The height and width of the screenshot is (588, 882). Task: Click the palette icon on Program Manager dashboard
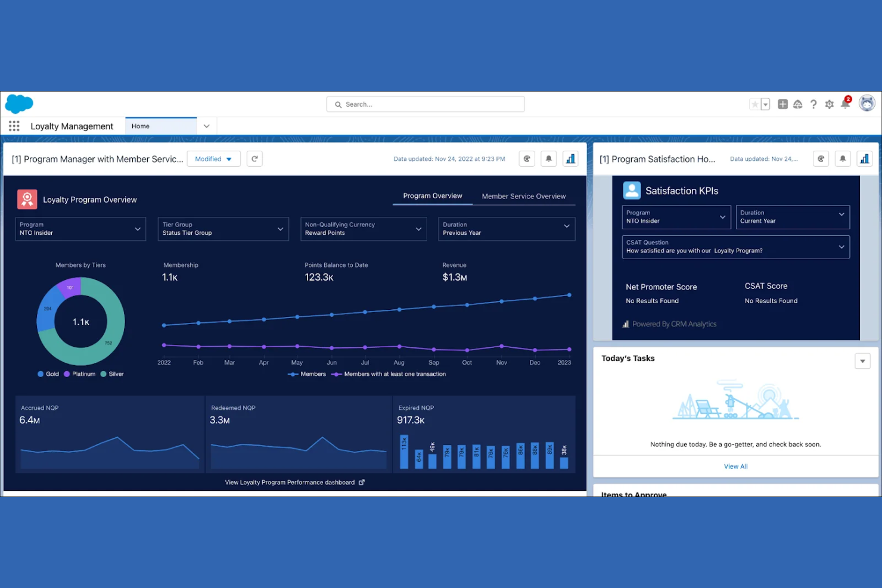click(x=527, y=159)
